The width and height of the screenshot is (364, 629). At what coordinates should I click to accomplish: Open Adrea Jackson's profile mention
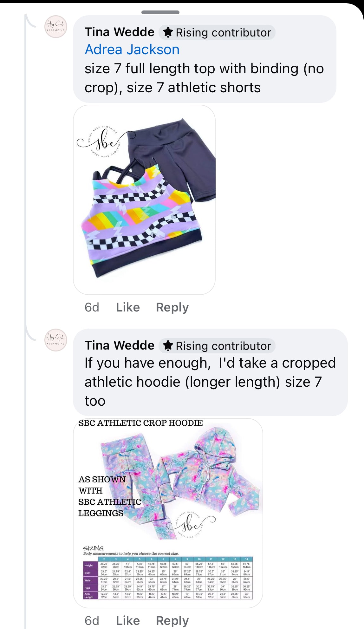[132, 50]
